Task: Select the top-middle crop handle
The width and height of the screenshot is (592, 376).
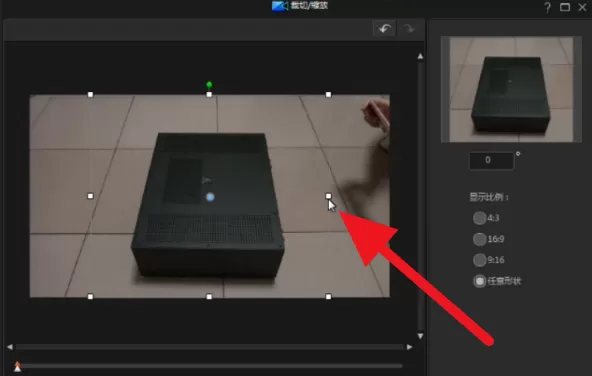Action: (x=209, y=94)
